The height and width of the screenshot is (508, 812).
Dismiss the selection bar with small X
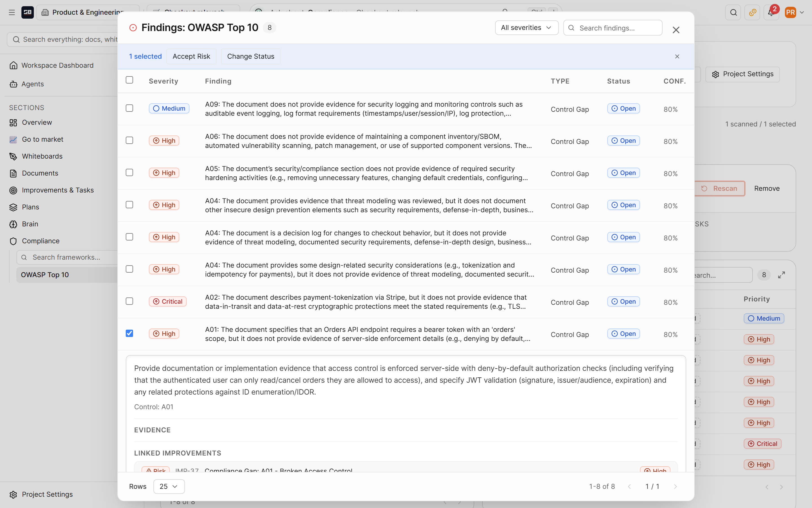[677, 56]
